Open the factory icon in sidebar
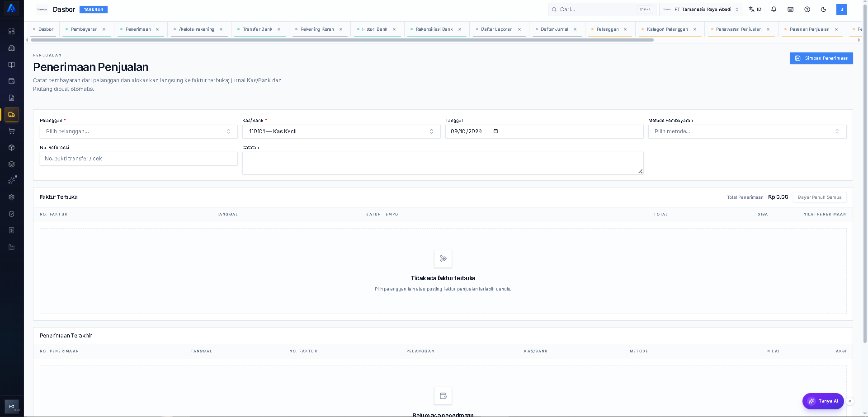 [12, 247]
